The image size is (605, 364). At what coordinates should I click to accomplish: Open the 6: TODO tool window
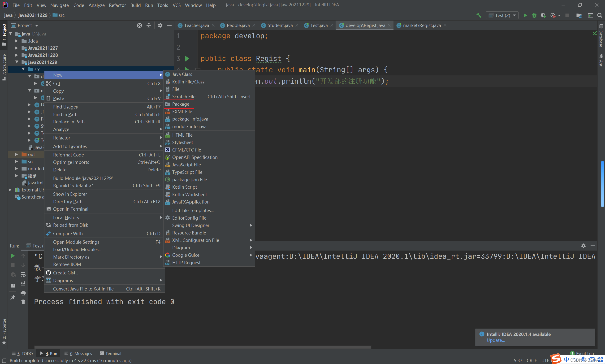pos(22,353)
